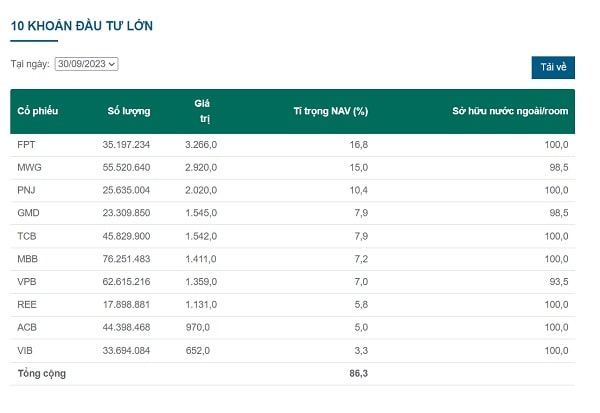Click the foreign ownership 100,0 for VIB

pyautogui.click(x=556, y=351)
